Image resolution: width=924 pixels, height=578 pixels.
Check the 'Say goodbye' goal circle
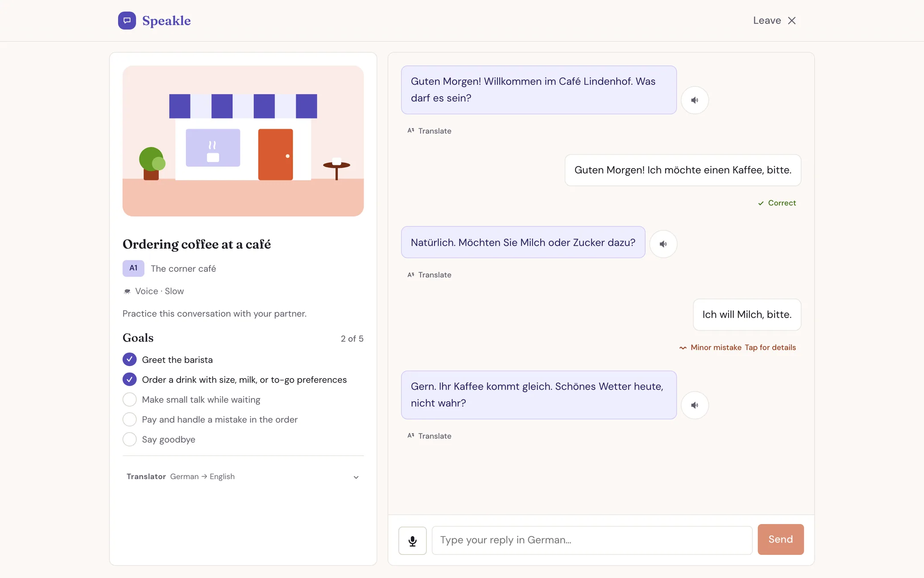pos(130,439)
